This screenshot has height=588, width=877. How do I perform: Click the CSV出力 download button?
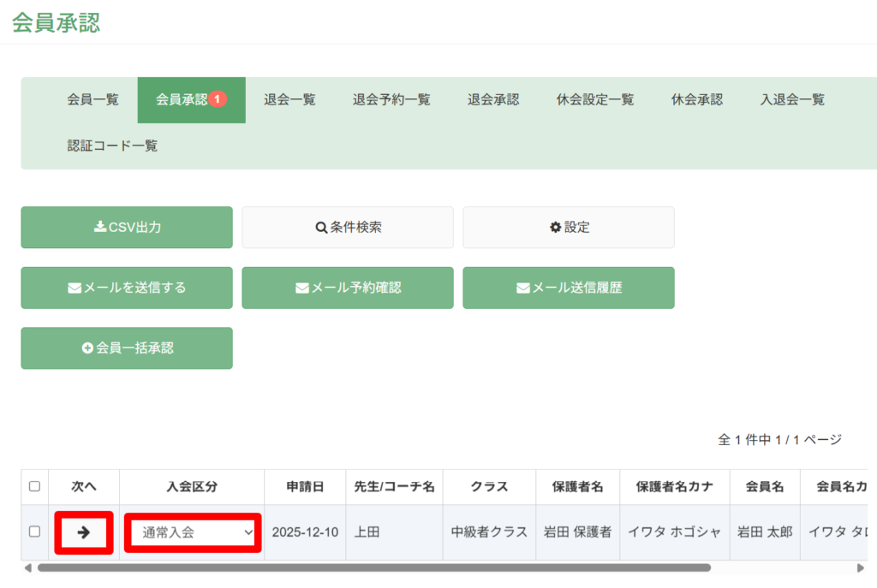[x=127, y=228]
